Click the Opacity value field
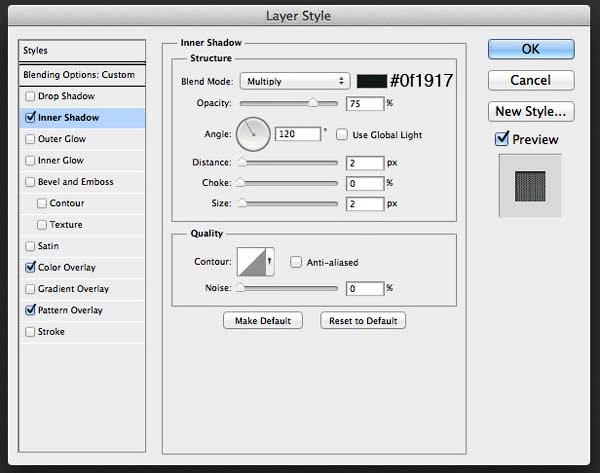600x473 pixels. 365,104
